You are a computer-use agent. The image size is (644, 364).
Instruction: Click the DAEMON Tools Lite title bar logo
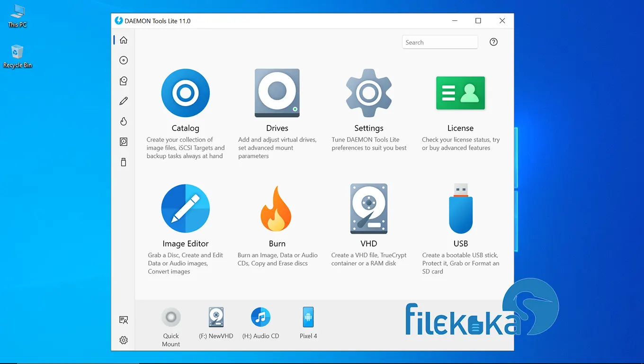click(119, 21)
